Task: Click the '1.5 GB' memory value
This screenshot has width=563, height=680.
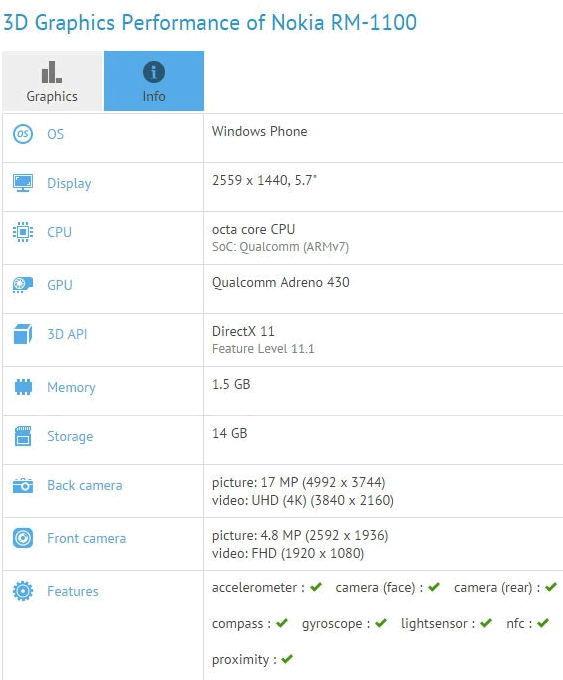Action: (231, 384)
